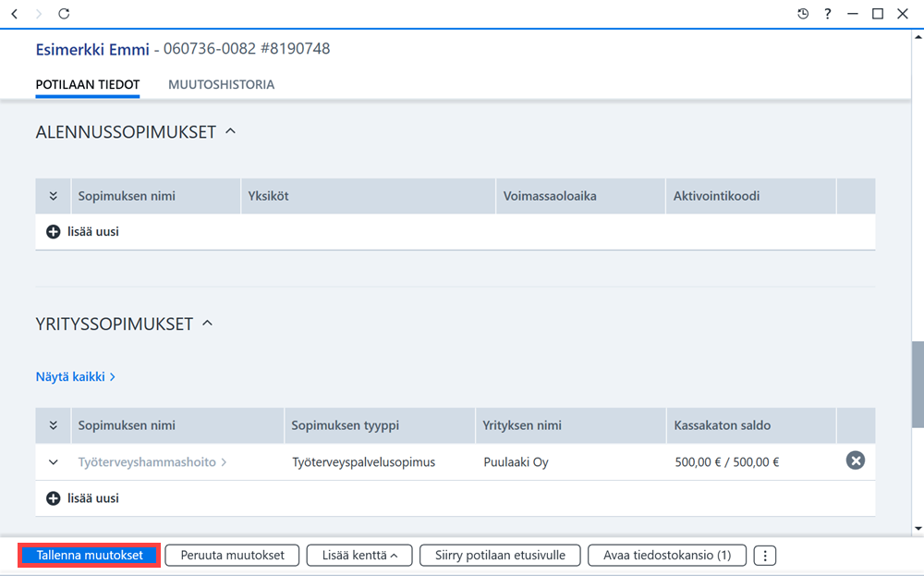Click the 500,00 € / 500,00 € balance
The image size is (924, 576).
727,462
